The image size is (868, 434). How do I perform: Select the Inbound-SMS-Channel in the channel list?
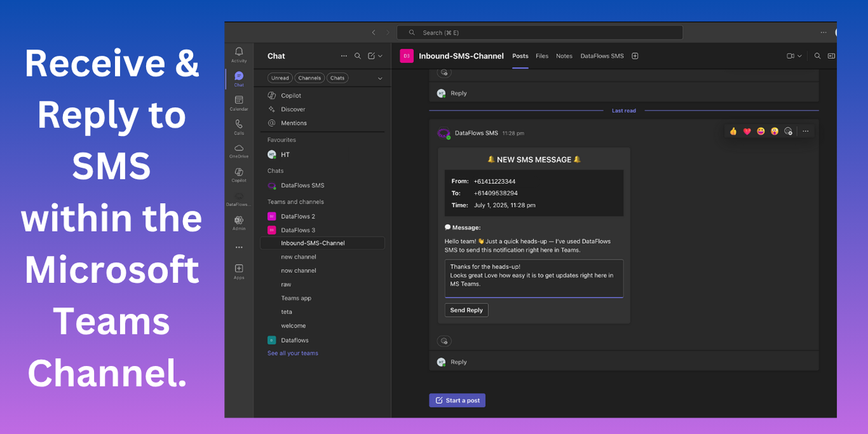coord(322,243)
